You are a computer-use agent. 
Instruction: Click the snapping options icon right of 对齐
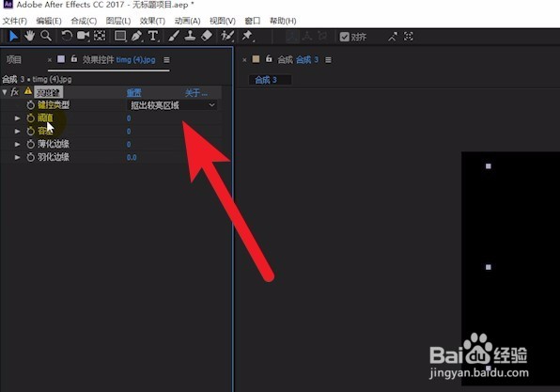(x=393, y=37)
